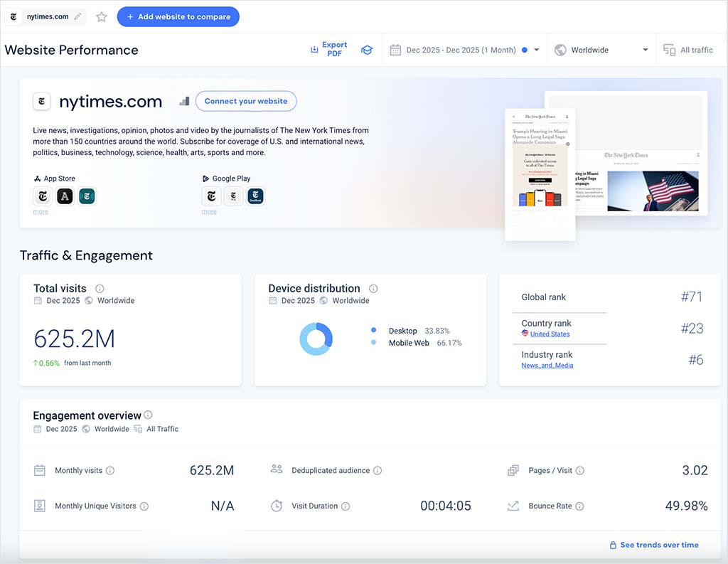Click the device distribution donut chart
Screen dimensions: 728x564
316,339
